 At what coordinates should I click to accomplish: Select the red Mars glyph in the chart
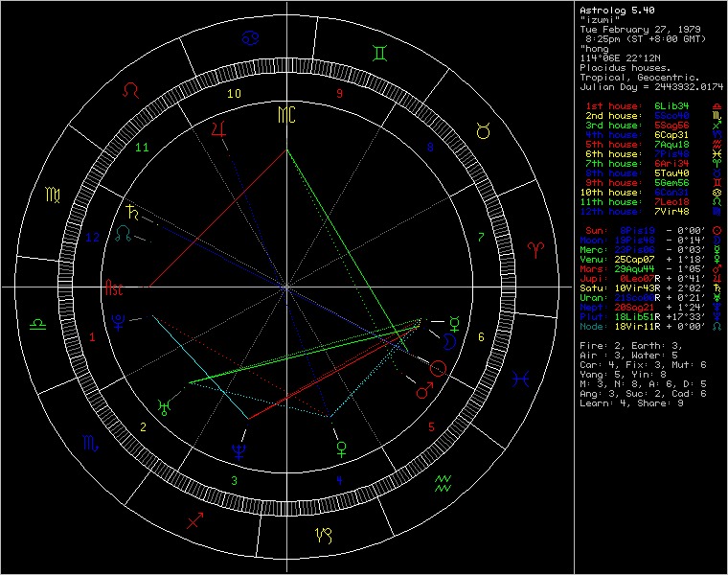(424, 391)
